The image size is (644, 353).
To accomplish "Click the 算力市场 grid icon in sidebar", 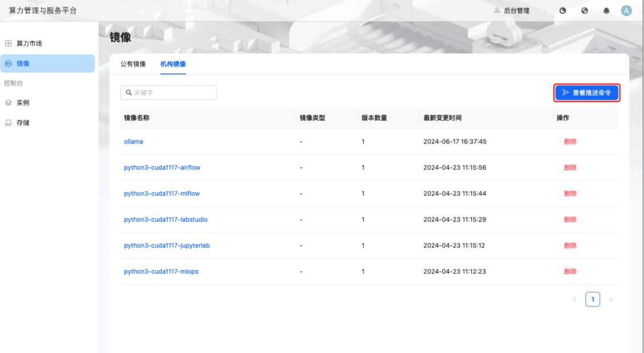I will (8, 43).
